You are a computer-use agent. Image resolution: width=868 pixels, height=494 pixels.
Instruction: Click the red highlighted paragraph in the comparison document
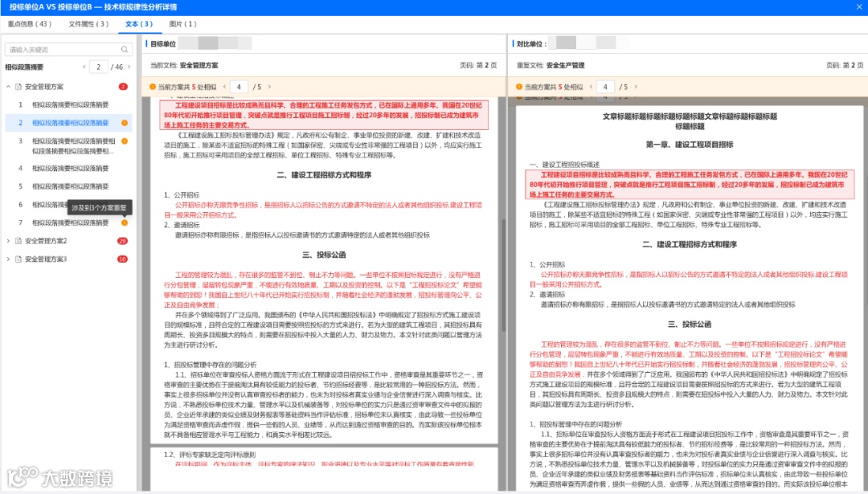pos(690,185)
